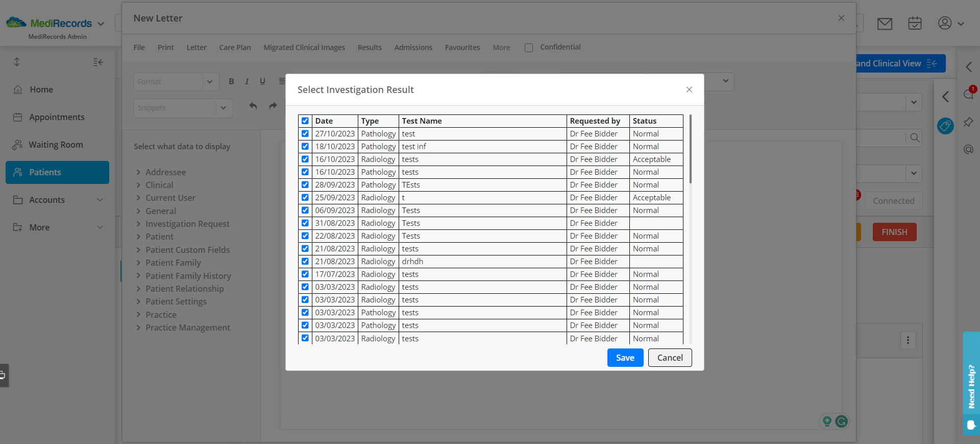Viewport: 980px width, 444px height.
Task: Open the Print menu
Action: [166, 48]
